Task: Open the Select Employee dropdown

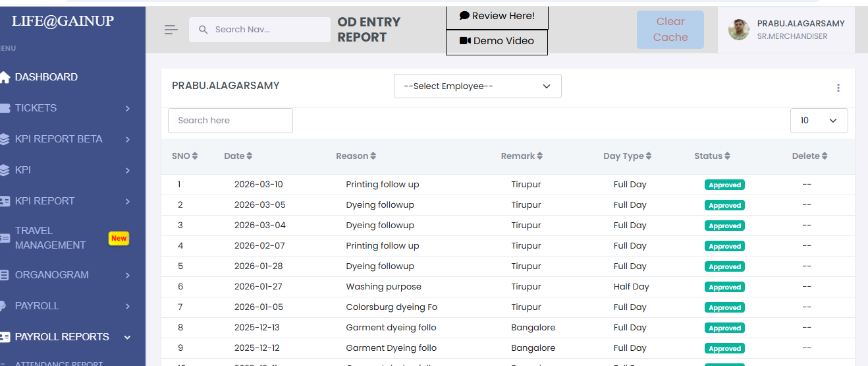Action: [x=477, y=86]
